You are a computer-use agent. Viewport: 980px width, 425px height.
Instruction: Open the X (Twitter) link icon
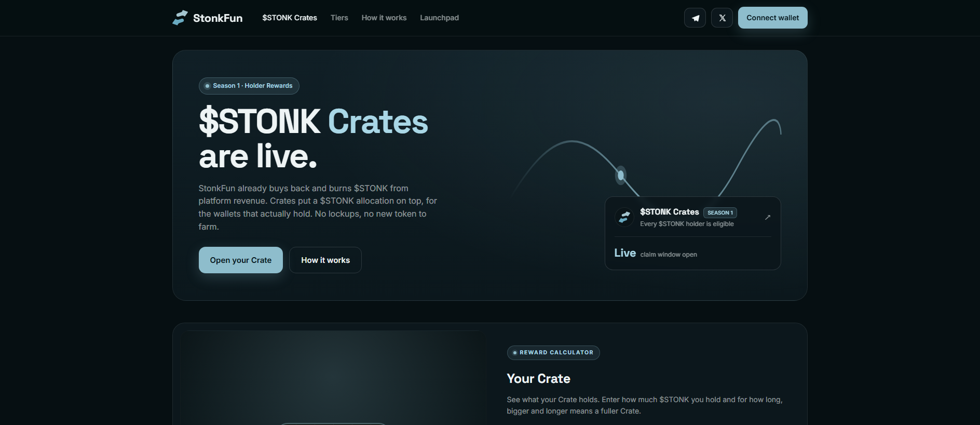click(722, 18)
